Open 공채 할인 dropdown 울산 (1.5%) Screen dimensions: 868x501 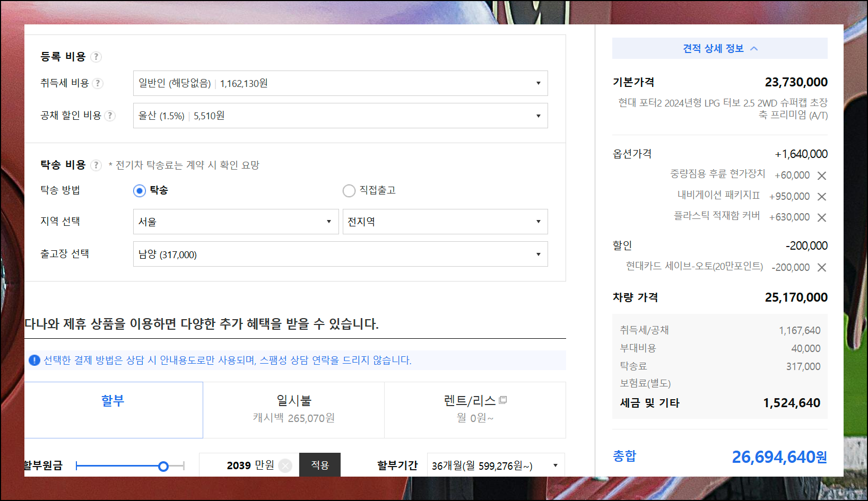(340, 116)
